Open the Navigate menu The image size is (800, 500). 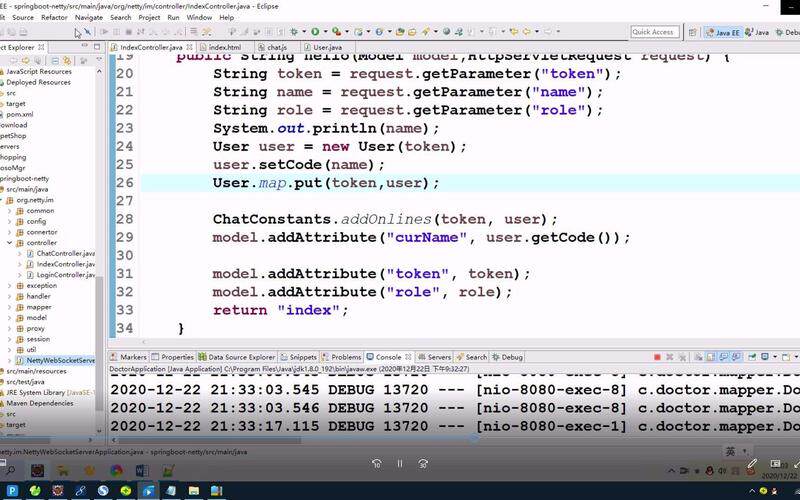(89, 17)
